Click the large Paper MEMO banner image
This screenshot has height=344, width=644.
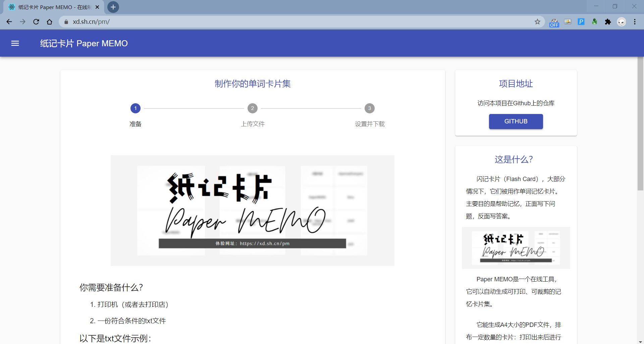(252, 210)
